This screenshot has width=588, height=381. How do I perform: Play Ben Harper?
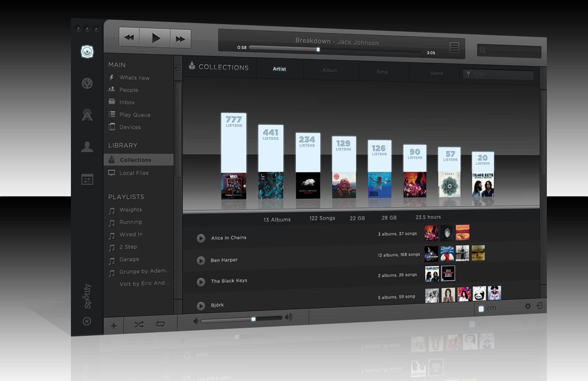point(201,260)
